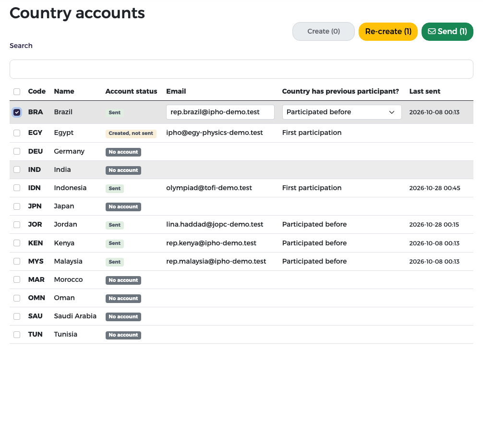Click the Country accounts page heading

point(77,13)
